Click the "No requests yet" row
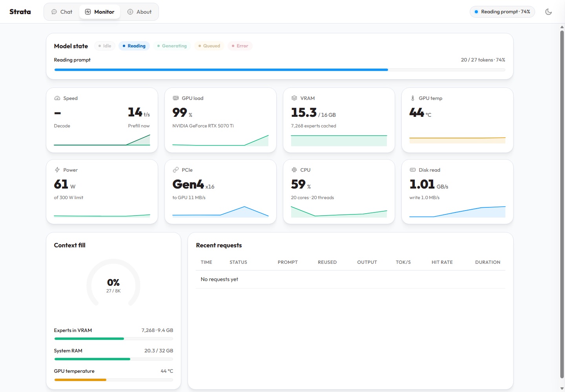 (350, 279)
